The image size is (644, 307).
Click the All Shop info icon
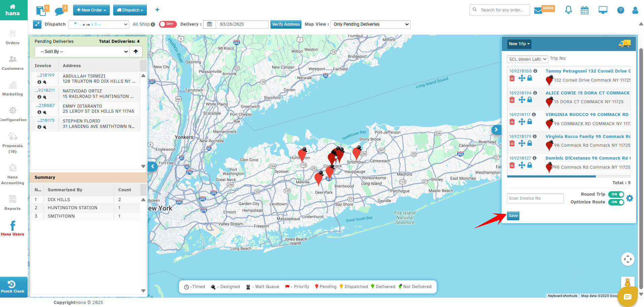(x=153, y=24)
